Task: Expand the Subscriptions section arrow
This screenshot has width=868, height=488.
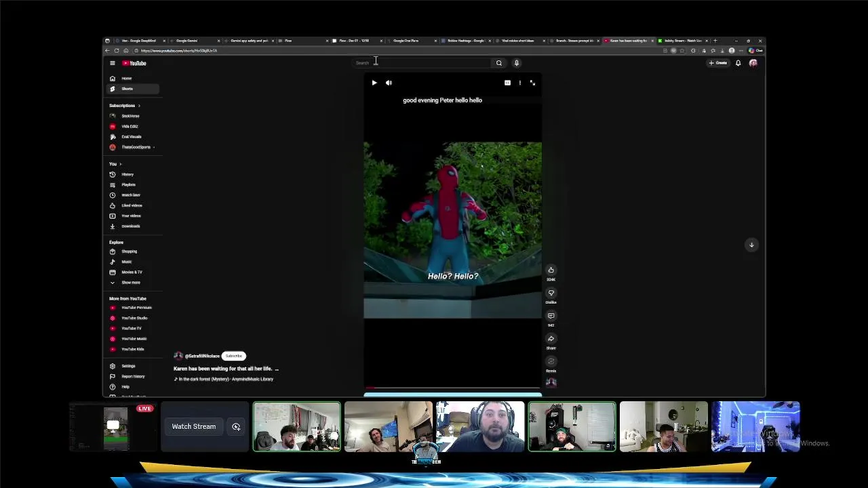Action: coord(139,106)
